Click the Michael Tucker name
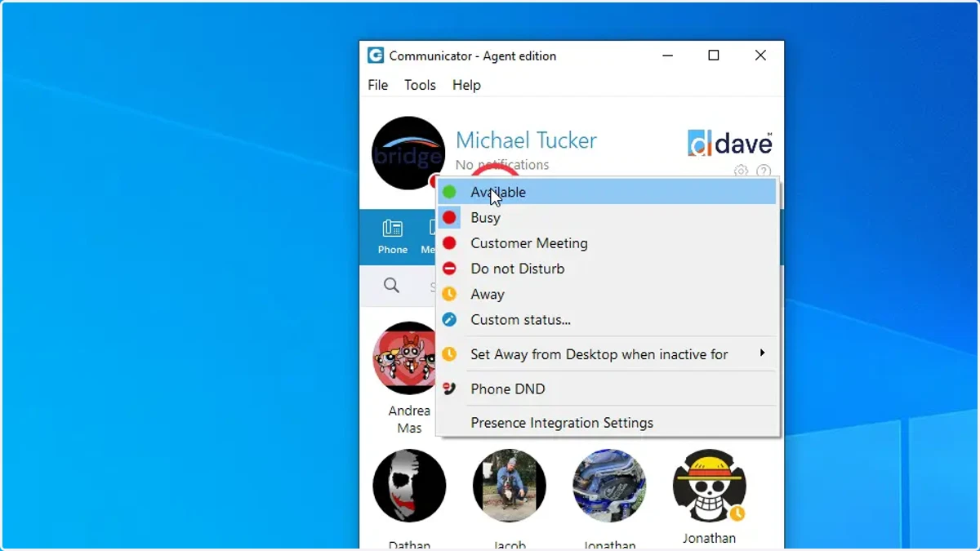 coord(526,140)
